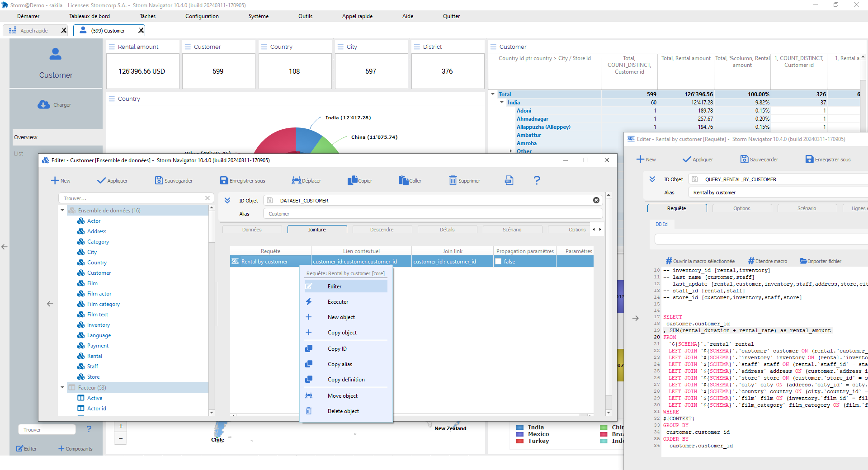Close the (599) Customer tab

coord(141,30)
